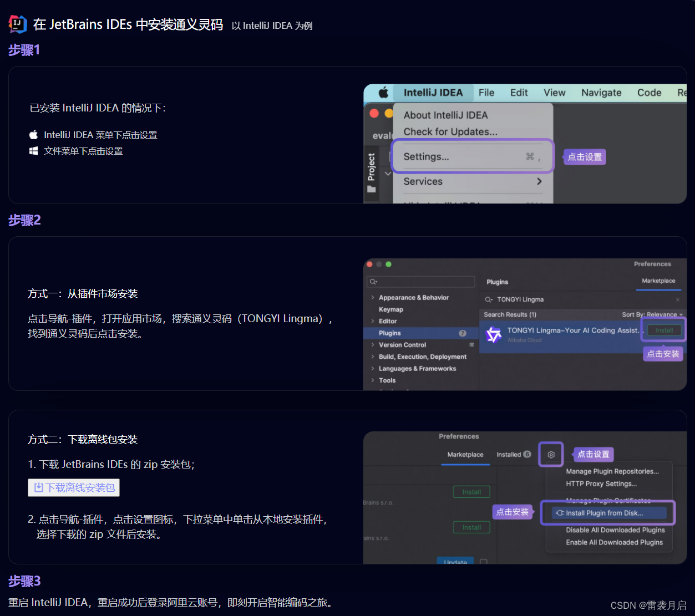Expand the Services submenu arrow

[539, 181]
